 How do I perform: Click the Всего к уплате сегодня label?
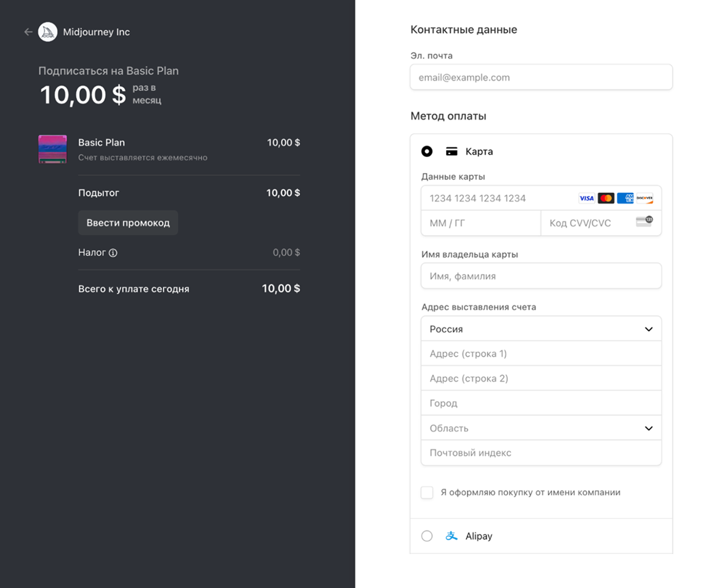pos(134,289)
